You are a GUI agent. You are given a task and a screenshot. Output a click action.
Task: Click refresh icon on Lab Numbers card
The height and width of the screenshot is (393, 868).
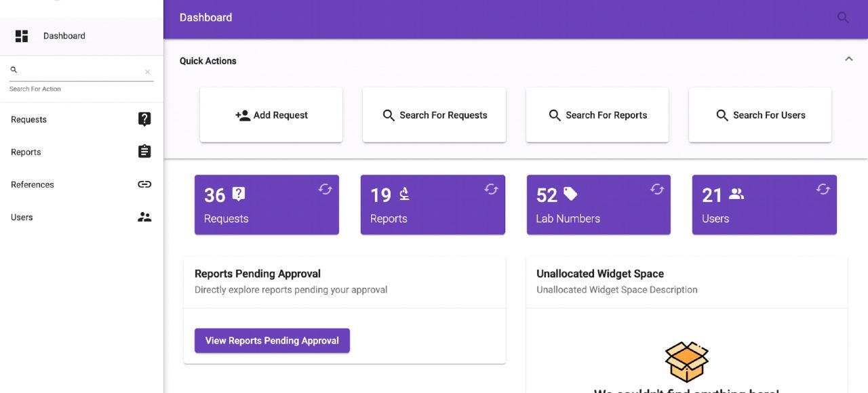tap(657, 189)
